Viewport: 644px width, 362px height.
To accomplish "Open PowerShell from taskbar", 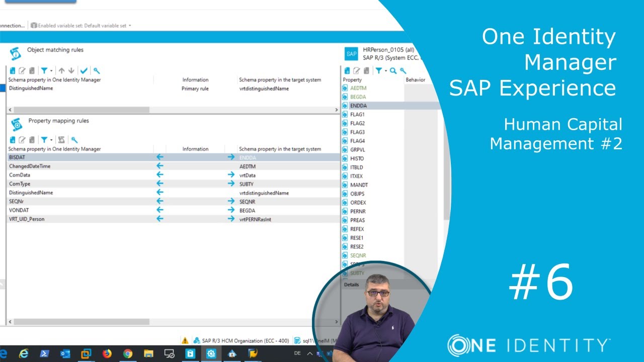I will 44,354.
